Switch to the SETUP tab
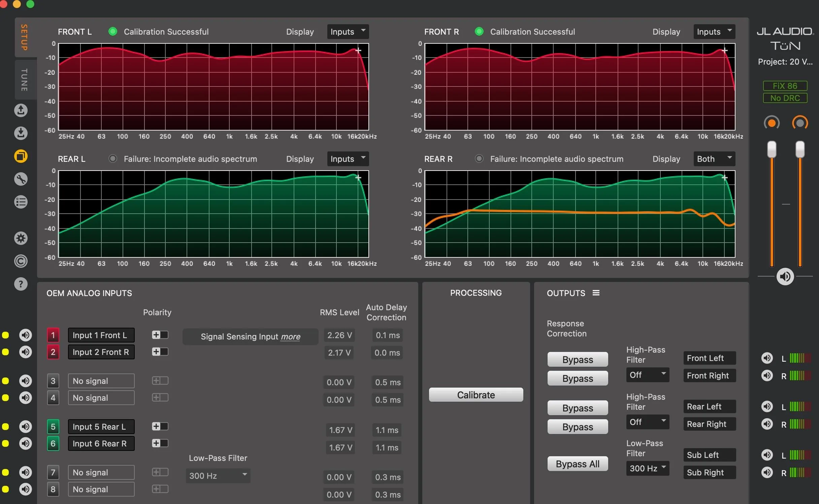Screen dimensions: 819x504 (24, 37)
